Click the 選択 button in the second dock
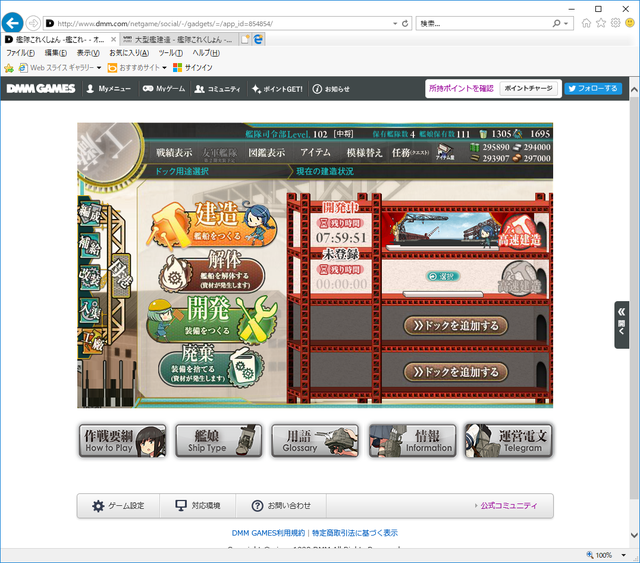This screenshot has height=563, width=640. [x=443, y=276]
